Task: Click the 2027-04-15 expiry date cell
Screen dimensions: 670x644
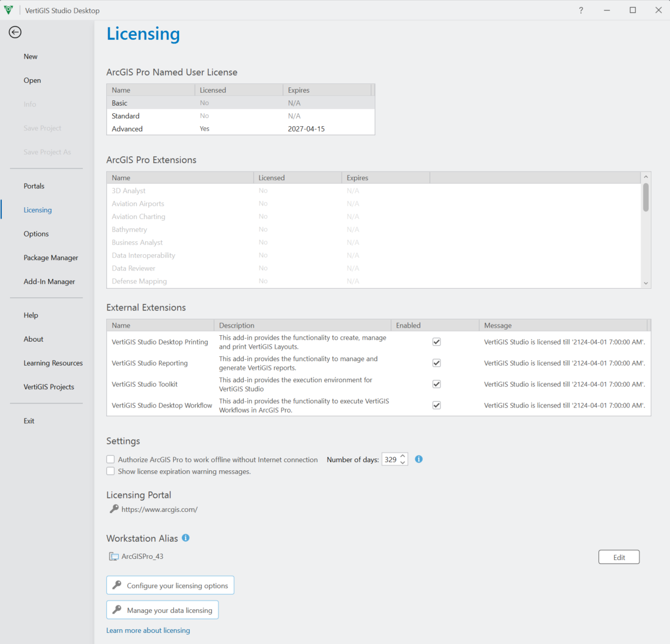Action: coord(306,129)
